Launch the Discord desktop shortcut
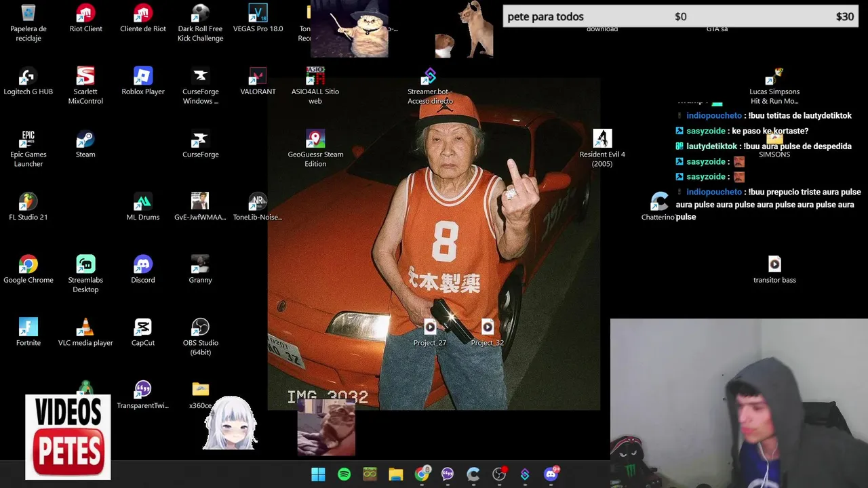 coord(143,270)
